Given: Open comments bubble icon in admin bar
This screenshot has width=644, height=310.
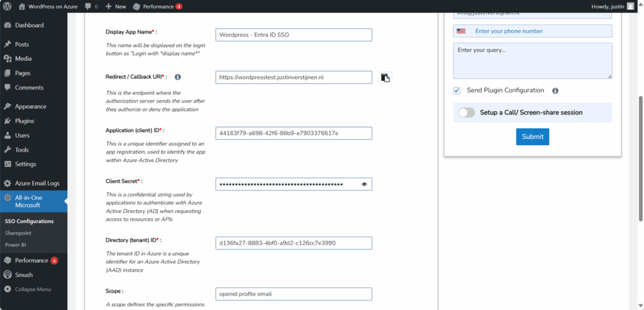Looking at the screenshot, I should (x=87, y=6).
